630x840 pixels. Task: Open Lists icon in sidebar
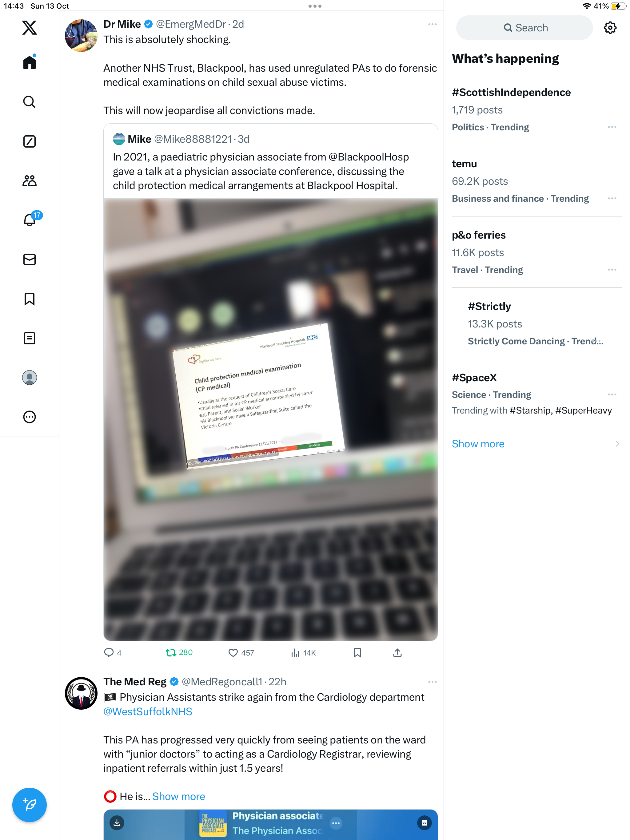tap(29, 338)
